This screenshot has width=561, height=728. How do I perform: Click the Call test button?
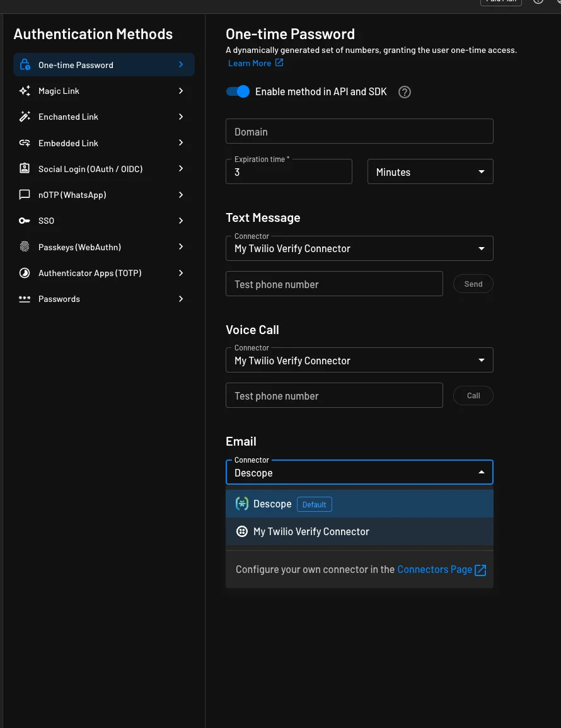tap(473, 396)
